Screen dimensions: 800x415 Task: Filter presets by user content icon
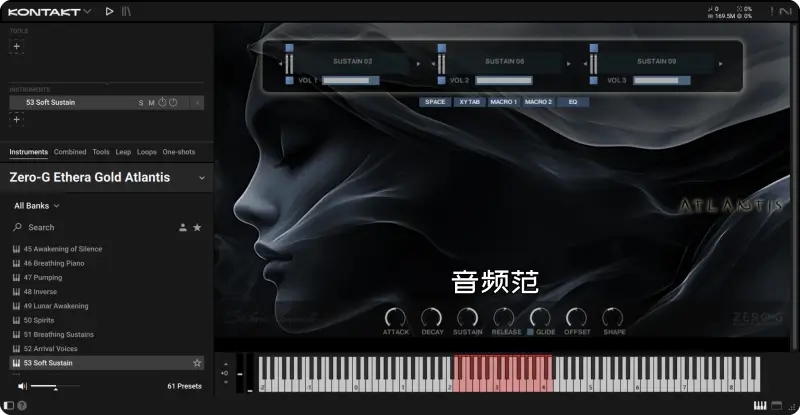(183, 228)
